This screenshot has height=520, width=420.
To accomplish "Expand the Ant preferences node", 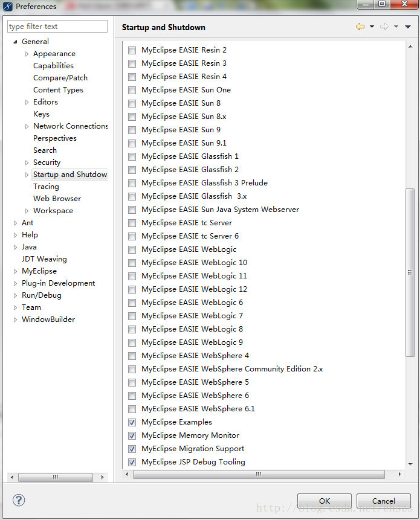I will [15, 223].
